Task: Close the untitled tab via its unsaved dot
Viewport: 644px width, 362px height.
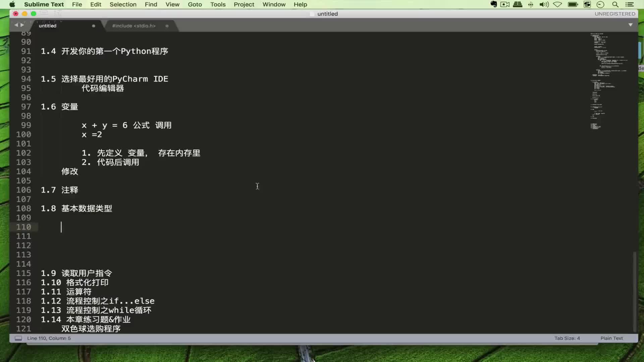Action: coord(94,26)
